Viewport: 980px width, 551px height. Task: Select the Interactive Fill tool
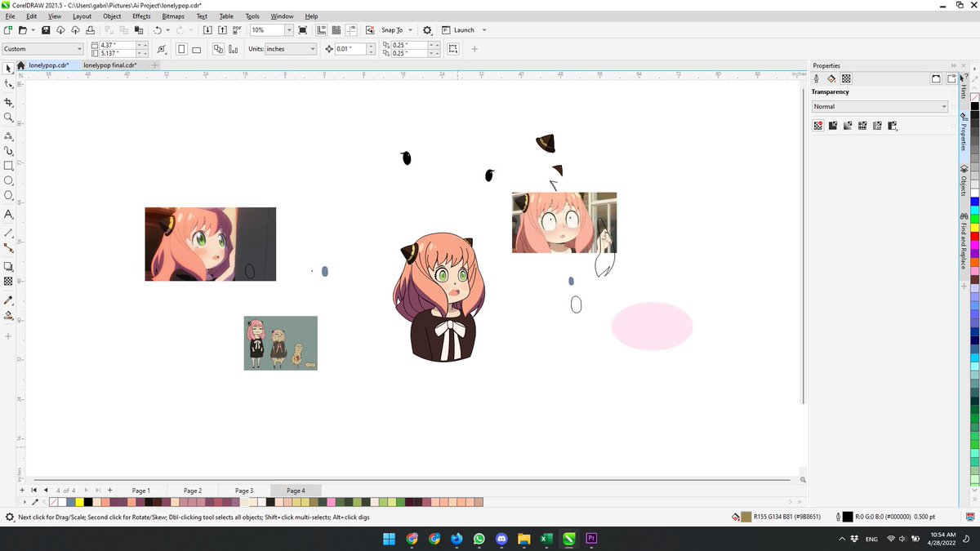[x=8, y=315]
